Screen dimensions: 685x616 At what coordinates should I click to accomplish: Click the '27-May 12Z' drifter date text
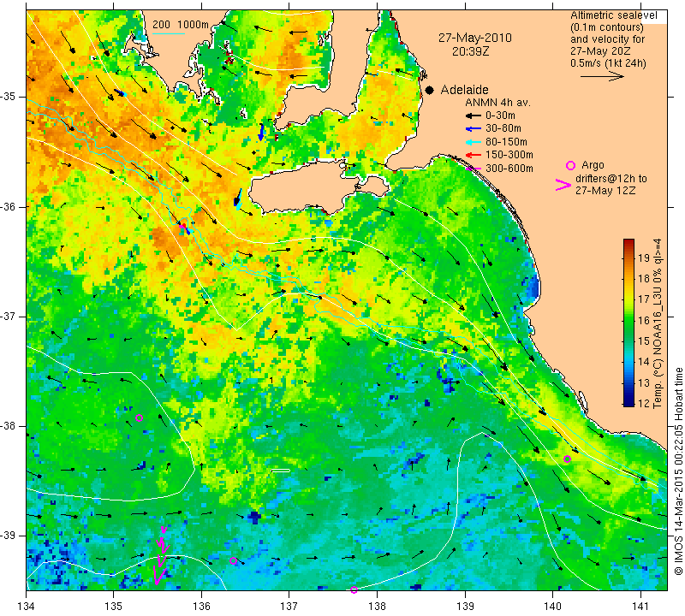(x=605, y=191)
